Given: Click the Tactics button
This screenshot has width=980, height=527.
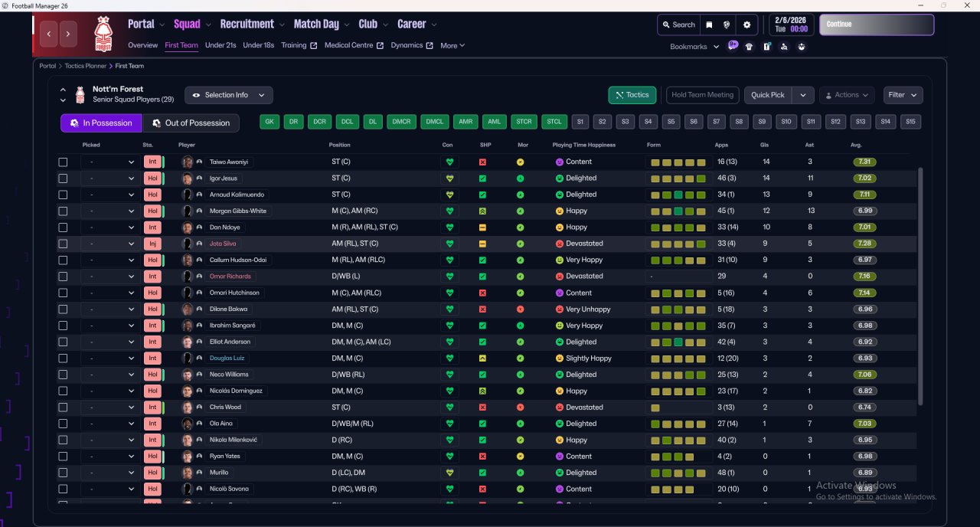Looking at the screenshot, I should coord(632,95).
